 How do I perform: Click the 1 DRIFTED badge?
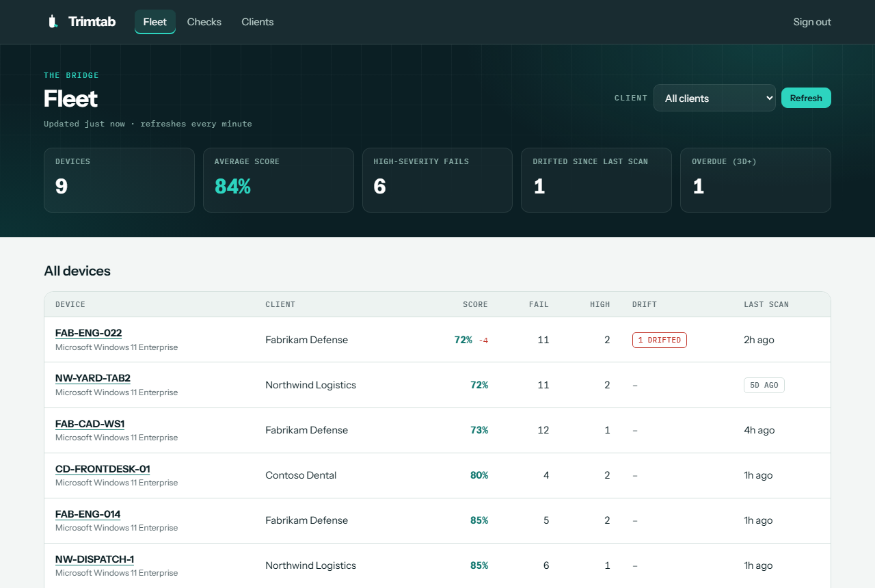click(660, 340)
